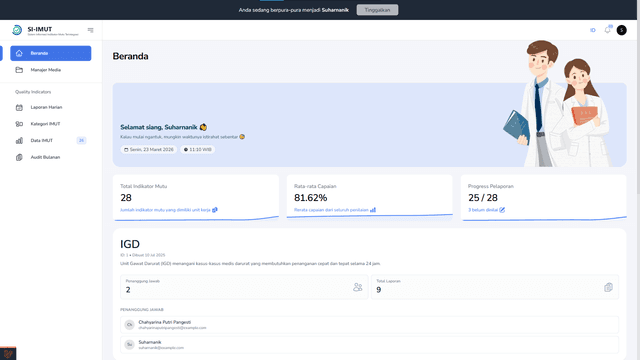Click the time chip 11:10 WIB
This screenshot has height=360, width=640.
coord(198,150)
